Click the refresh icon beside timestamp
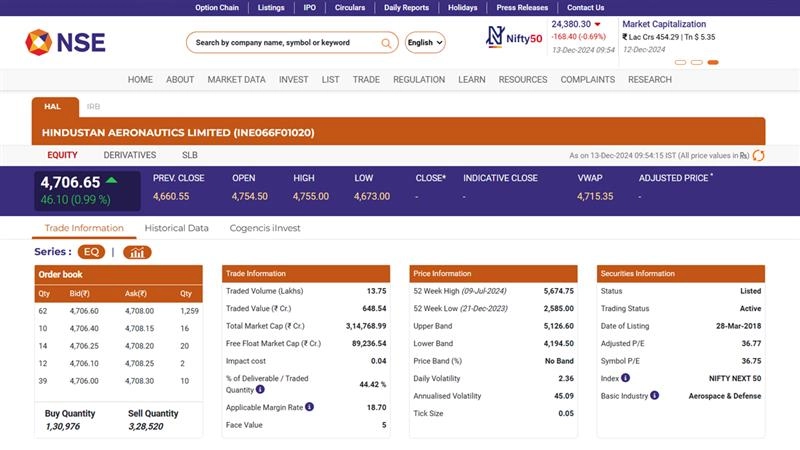The width and height of the screenshot is (800, 450). [758, 155]
